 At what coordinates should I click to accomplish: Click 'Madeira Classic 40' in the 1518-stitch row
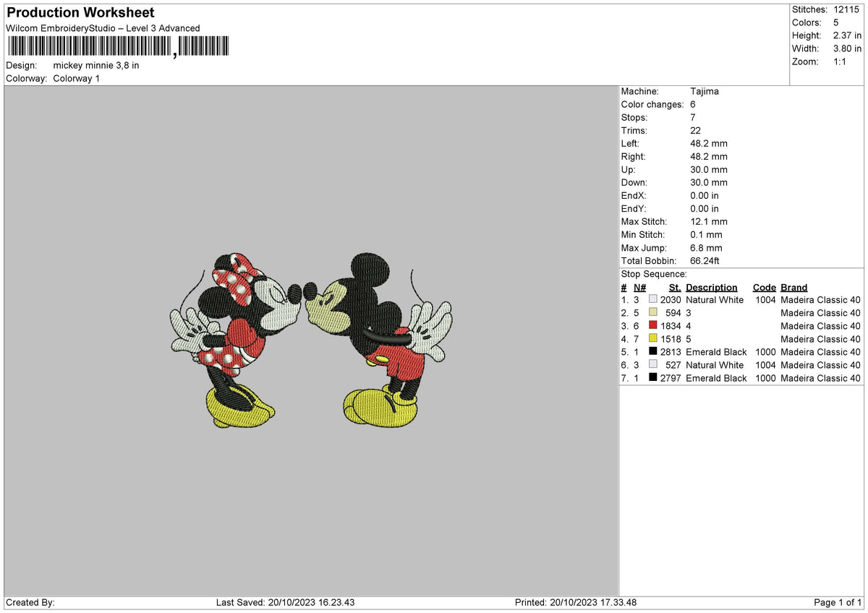pyautogui.click(x=821, y=338)
